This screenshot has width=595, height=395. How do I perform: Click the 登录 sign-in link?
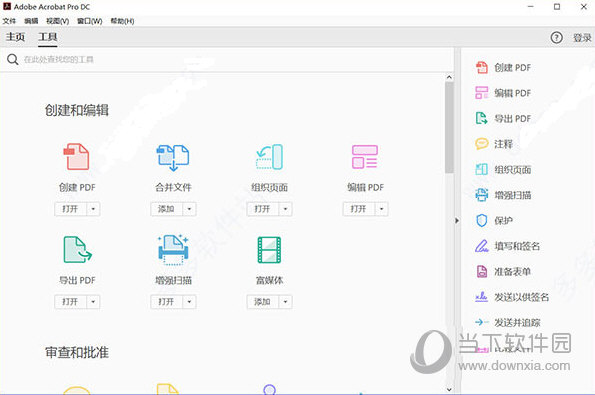click(582, 38)
